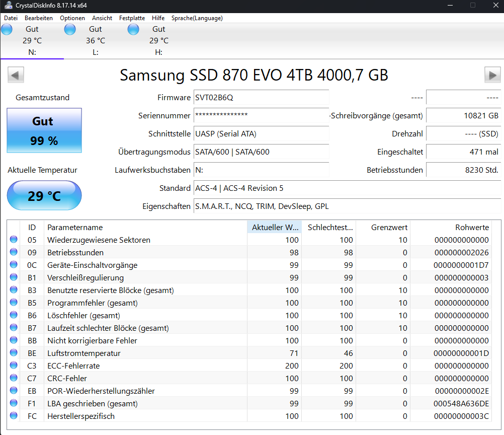This screenshot has width=504, height=435.
Task: Select drive L: health status orb
Action: point(70,29)
